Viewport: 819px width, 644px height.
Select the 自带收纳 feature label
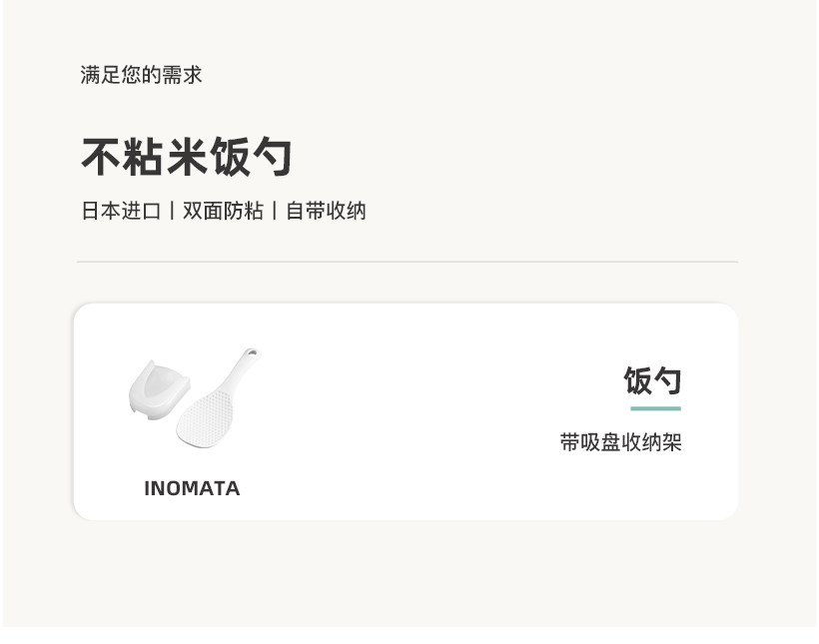tap(326, 211)
